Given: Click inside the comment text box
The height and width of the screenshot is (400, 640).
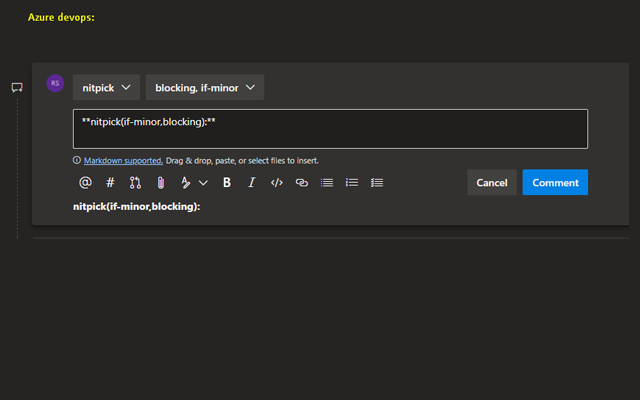Looking at the screenshot, I should click(x=330, y=129).
